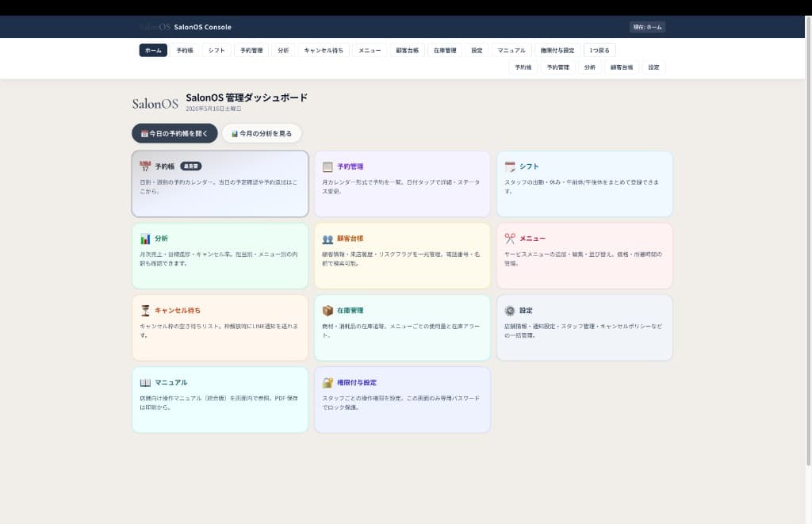Click the 現在: ホーム indicator in header
812x524 pixels.
tap(647, 27)
